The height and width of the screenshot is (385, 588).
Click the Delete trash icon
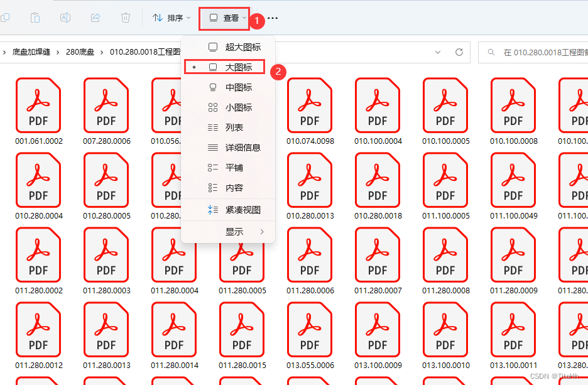pos(126,18)
